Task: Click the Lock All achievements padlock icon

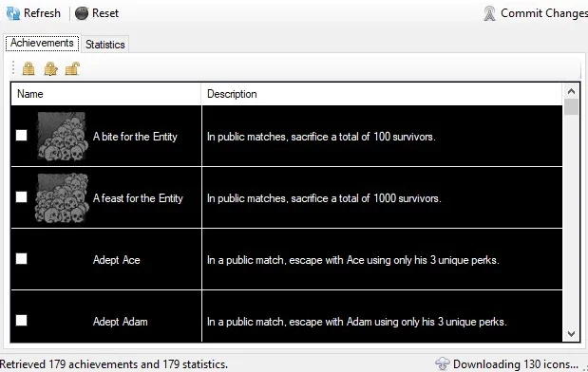Action: coord(28,69)
